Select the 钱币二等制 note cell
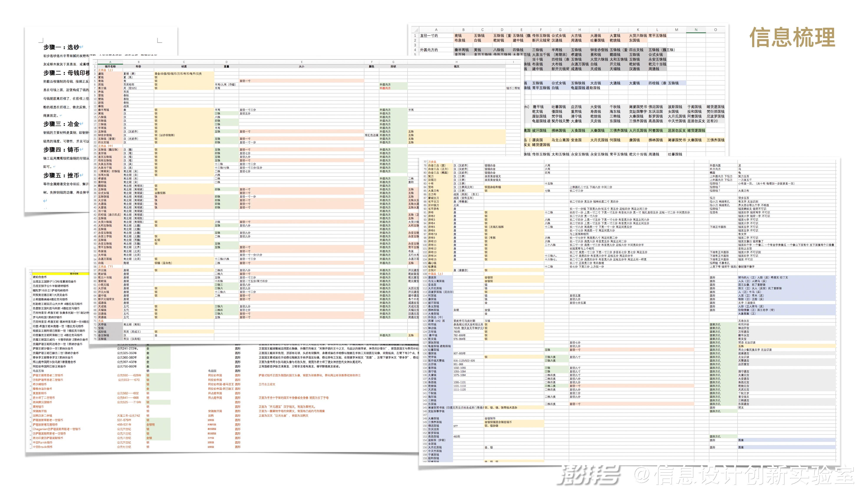 pos(513,88)
